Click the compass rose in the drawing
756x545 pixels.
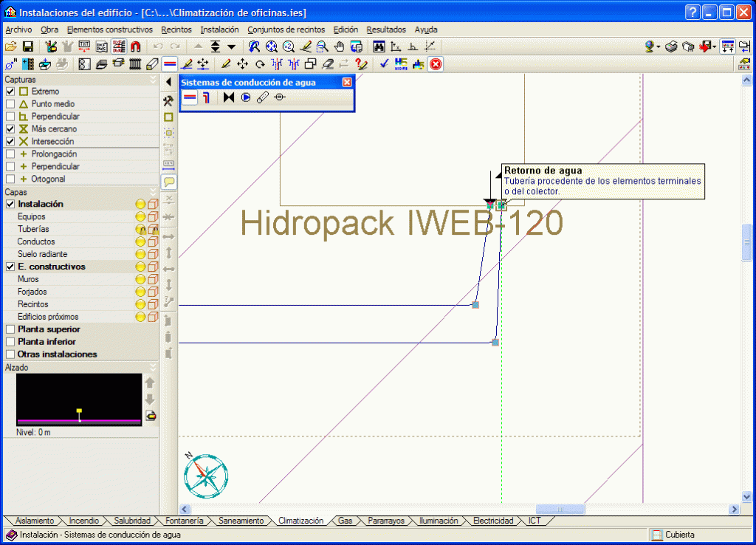206,476
